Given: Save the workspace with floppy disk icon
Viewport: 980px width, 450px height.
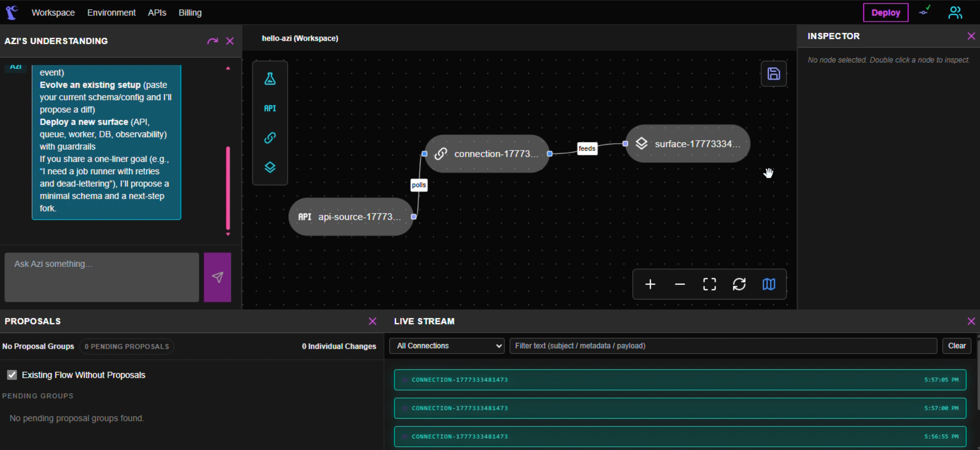Looking at the screenshot, I should 773,74.
